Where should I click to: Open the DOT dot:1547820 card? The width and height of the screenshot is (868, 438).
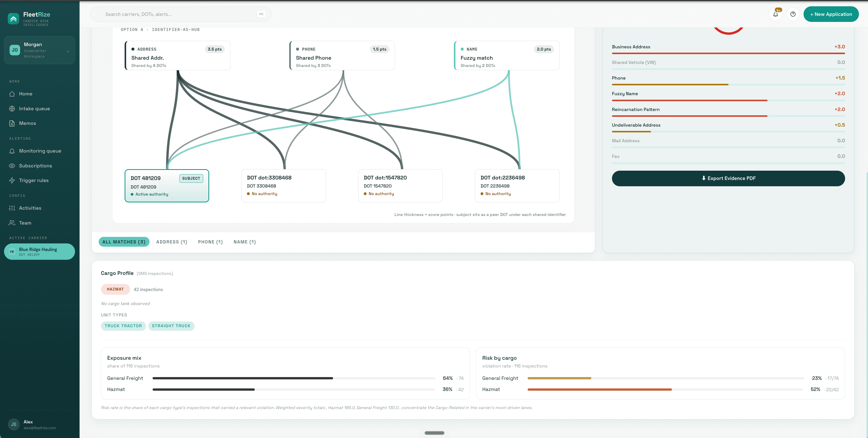coord(400,186)
